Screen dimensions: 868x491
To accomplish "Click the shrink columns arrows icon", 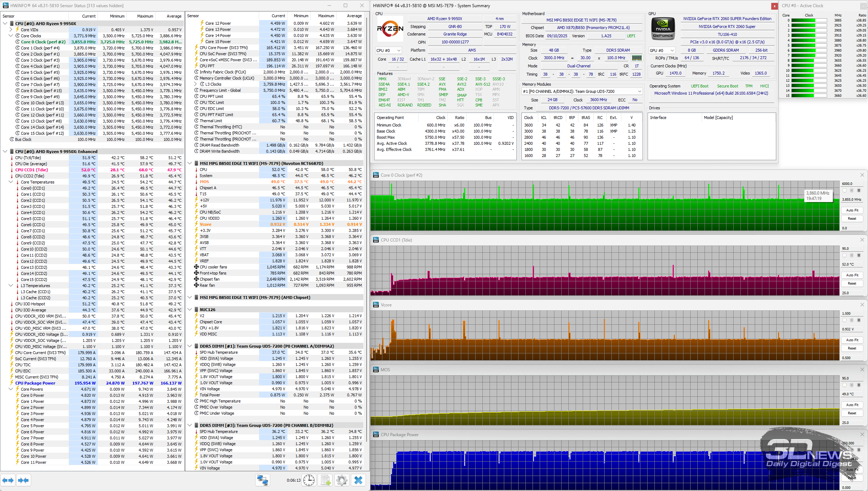I will coord(23,480).
